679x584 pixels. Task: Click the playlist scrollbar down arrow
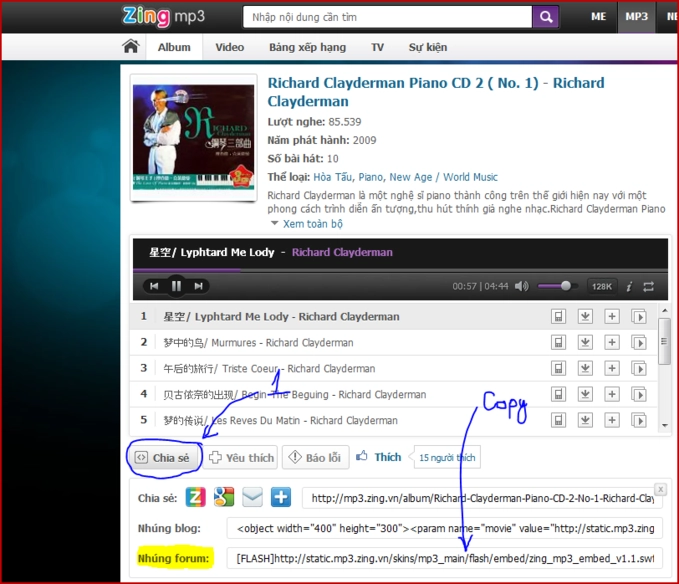click(x=665, y=426)
